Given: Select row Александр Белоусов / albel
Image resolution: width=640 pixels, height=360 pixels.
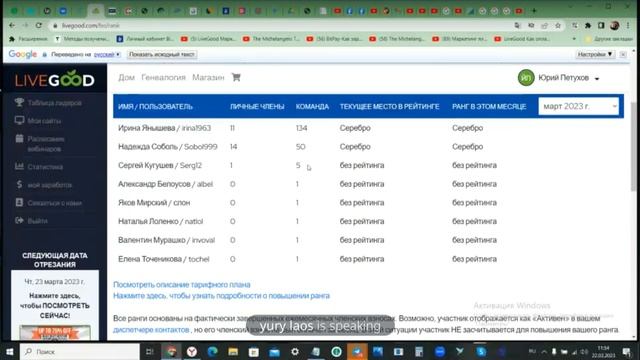Looking at the screenshot, I should [x=368, y=184].
